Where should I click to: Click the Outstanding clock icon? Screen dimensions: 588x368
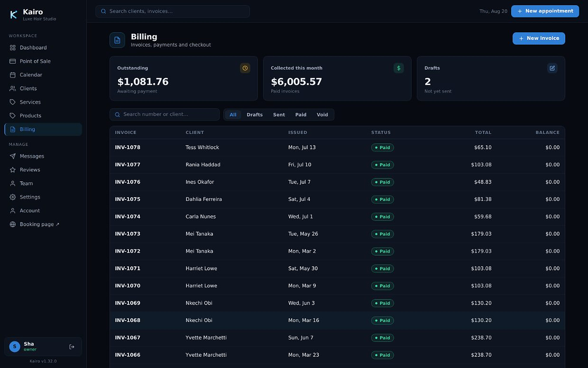pos(245,68)
